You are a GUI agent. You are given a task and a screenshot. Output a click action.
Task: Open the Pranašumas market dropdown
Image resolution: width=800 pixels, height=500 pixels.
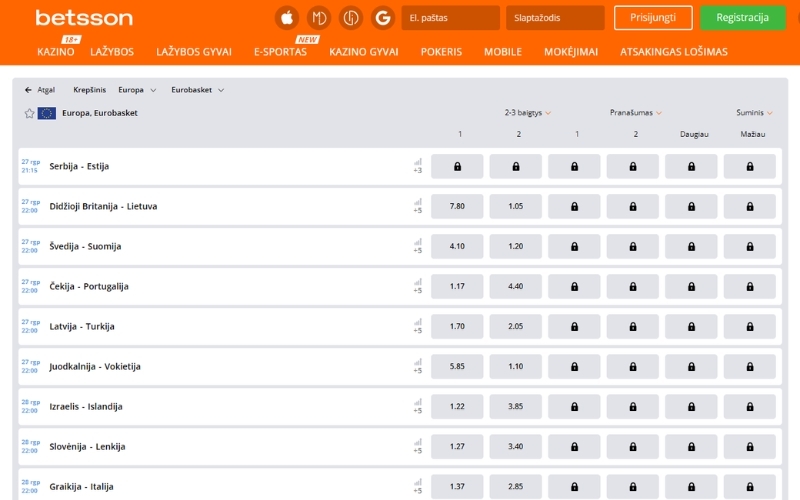(636, 113)
